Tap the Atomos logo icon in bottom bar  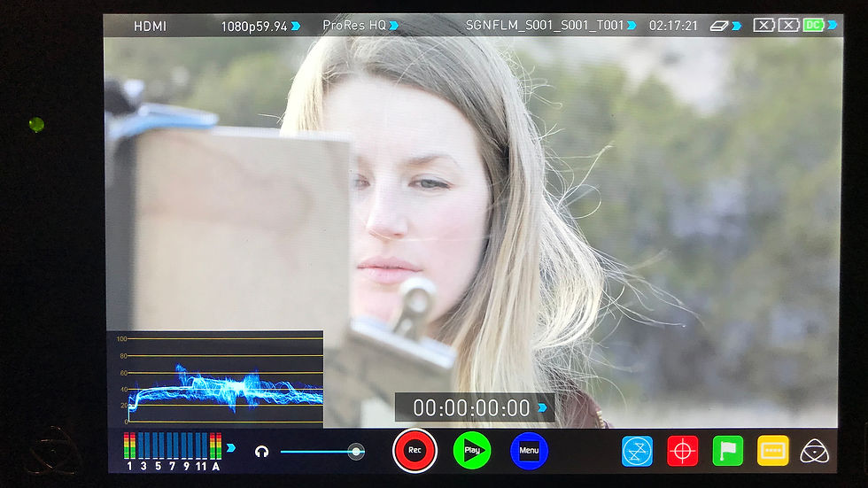[x=814, y=452]
